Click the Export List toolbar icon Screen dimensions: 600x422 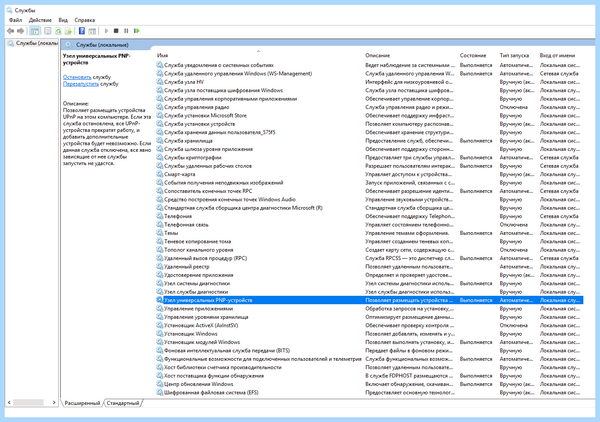click(68, 31)
